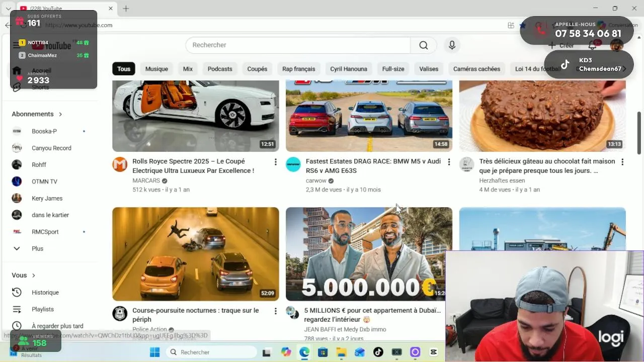Viewport: 644px width, 362px height.
Task: Select the Caméras cachées filter chip
Action: (476, 69)
